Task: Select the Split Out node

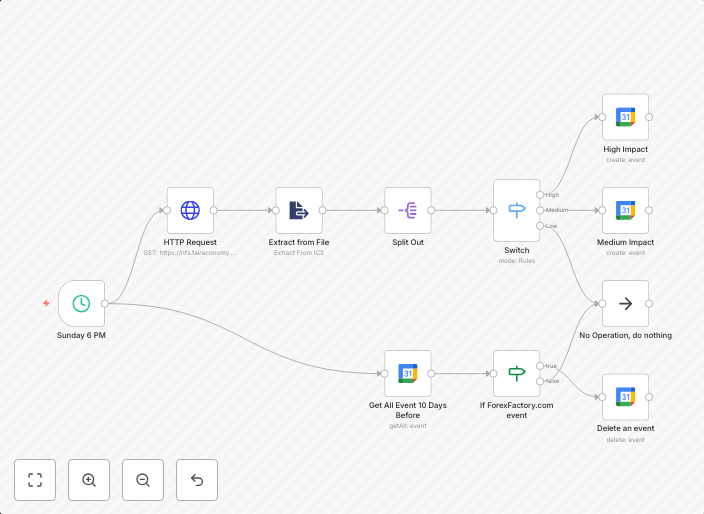Action: pos(408,210)
